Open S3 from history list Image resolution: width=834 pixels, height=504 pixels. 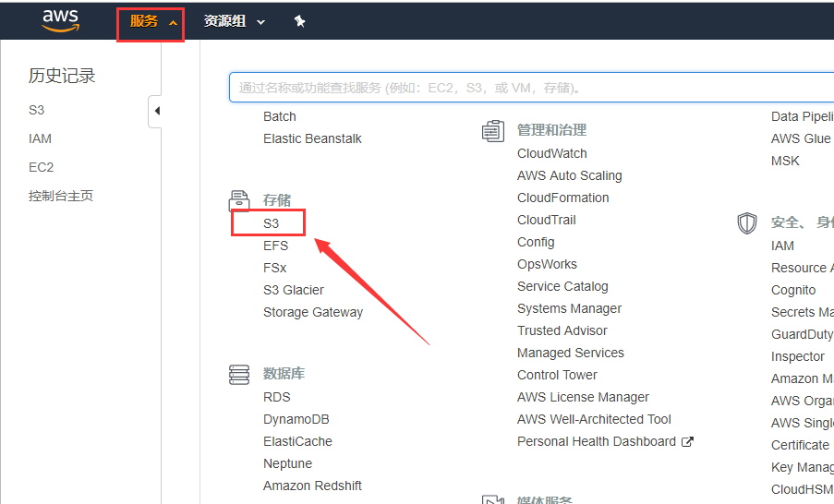pos(36,110)
